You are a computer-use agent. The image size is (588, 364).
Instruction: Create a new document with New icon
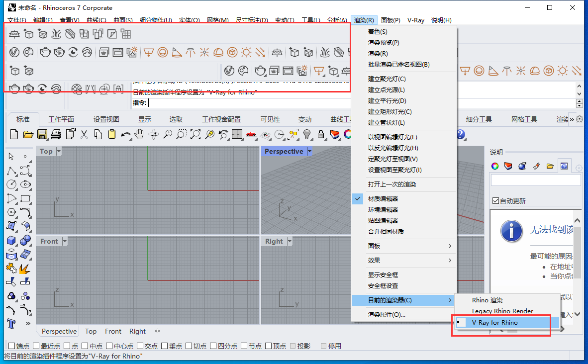pyautogui.click(x=14, y=134)
